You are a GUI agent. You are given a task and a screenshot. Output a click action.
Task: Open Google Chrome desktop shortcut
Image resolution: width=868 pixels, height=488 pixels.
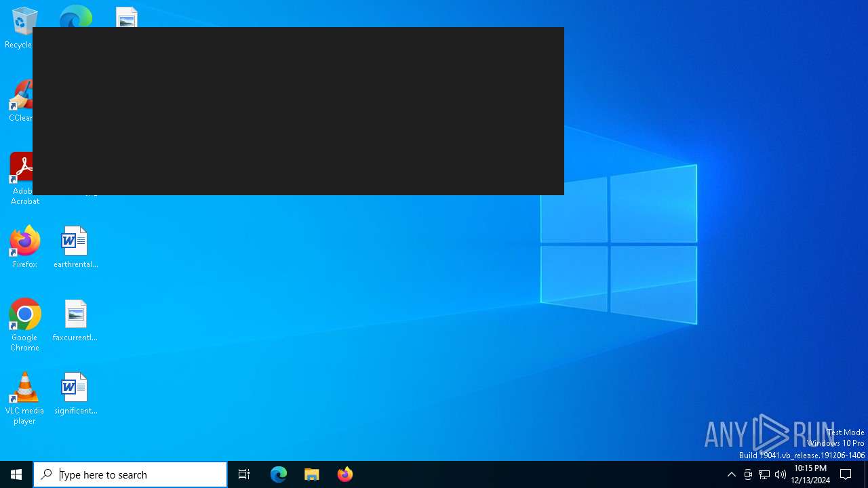[x=24, y=325]
